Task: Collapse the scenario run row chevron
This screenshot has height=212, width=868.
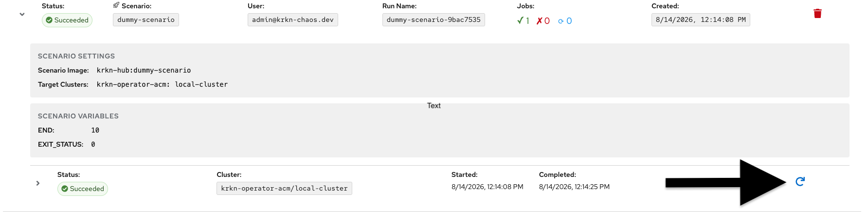Action: point(22,14)
